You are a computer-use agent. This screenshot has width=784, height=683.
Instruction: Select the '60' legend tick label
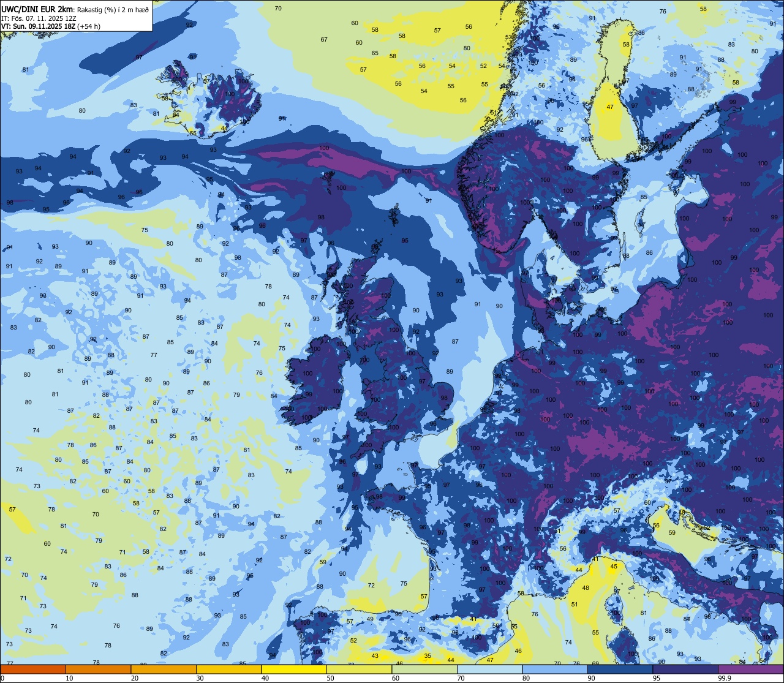(396, 678)
